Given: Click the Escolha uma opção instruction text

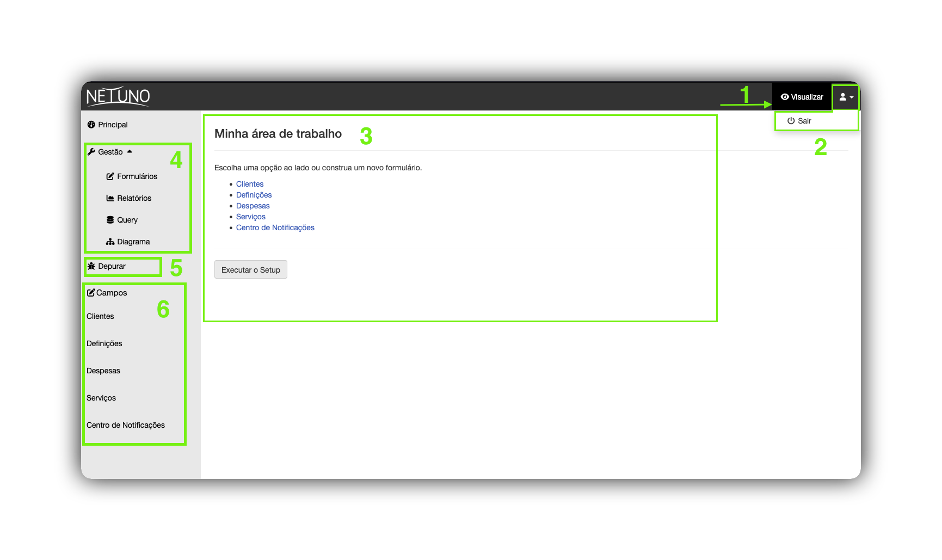Looking at the screenshot, I should click(x=318, y=168).
